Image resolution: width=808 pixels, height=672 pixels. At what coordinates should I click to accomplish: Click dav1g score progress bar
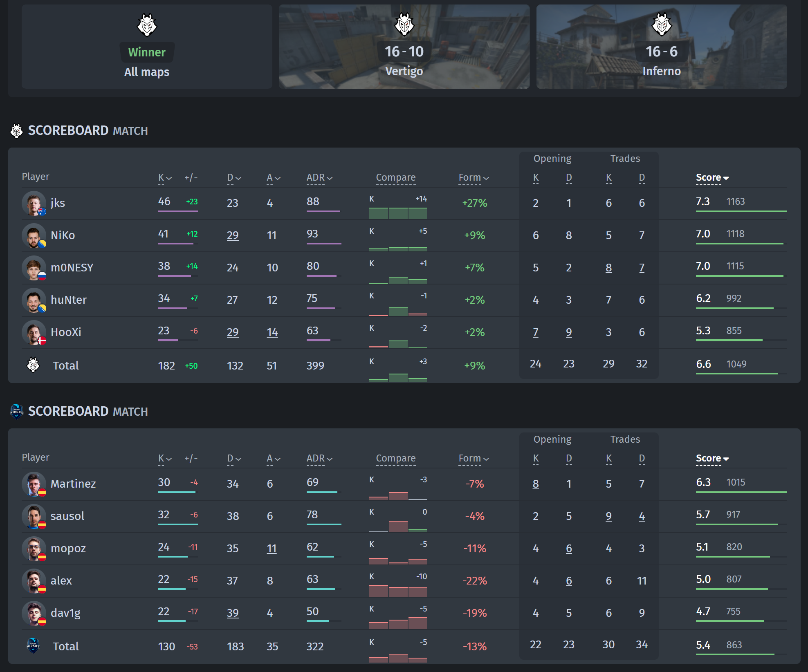click(x=741, y=621)
